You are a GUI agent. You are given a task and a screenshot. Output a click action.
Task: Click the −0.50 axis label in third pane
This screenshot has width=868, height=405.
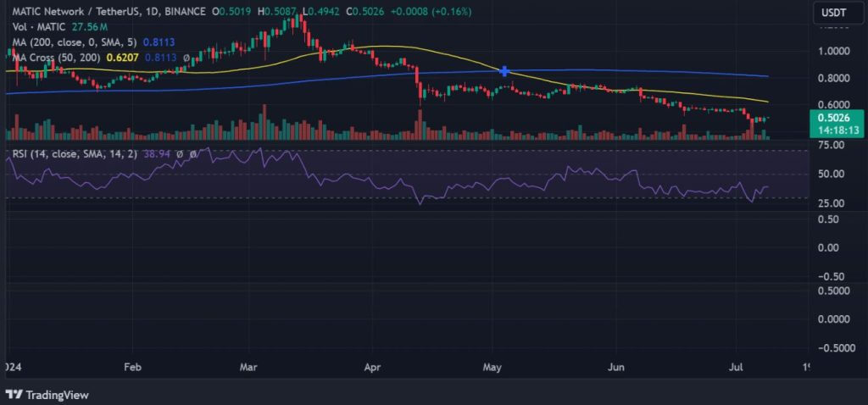pyautogui.click(x=829, y=276)
